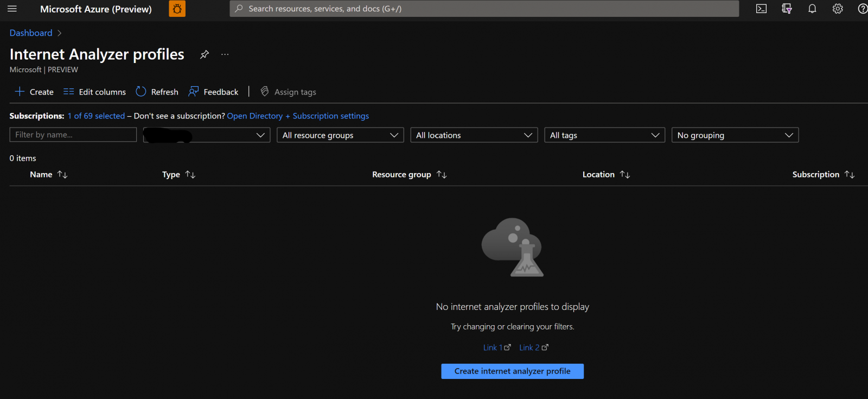Open Cloud Shell from top bar
Screen dimensions: 868x399
click(x=761, y=9)
